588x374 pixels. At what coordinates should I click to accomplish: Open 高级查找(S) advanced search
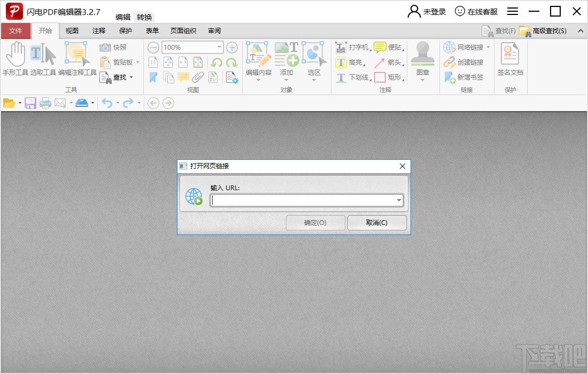click(x=543, y=31)
